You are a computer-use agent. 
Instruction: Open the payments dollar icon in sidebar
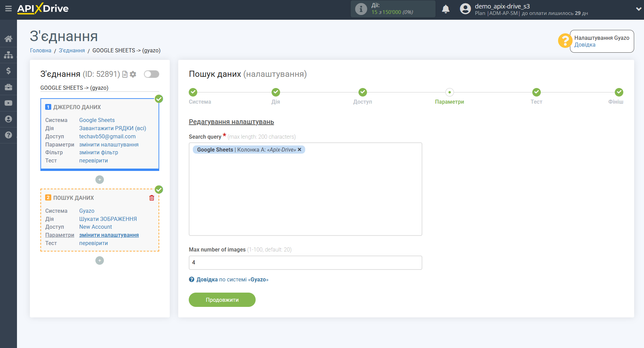point(8,71)
